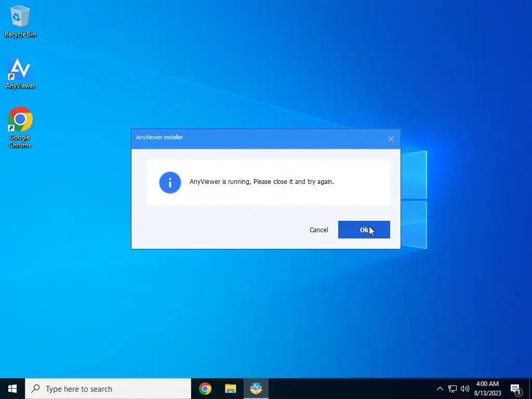This screenshot has height=399, width=532.
Task: Select the dialog message about AnyViewer running
Action: pos(262,182)
